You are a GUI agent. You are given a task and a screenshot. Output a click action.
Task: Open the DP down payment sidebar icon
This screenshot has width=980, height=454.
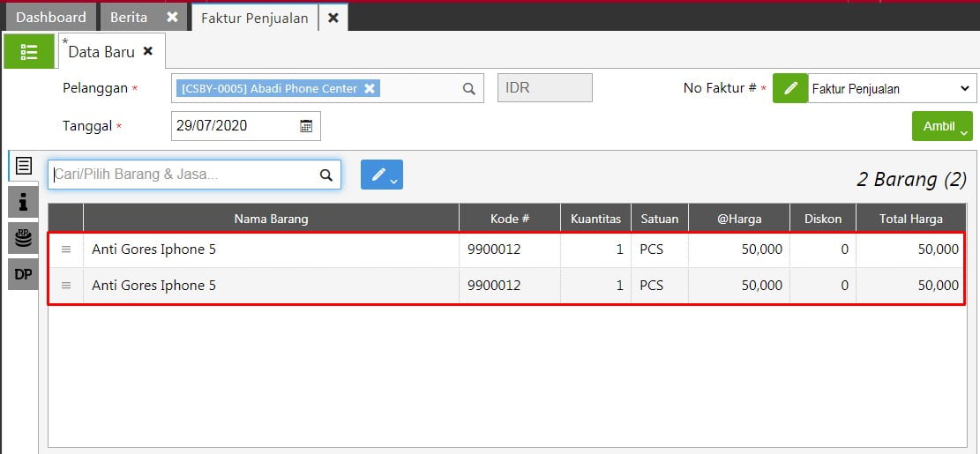click(x=23, y=274)
